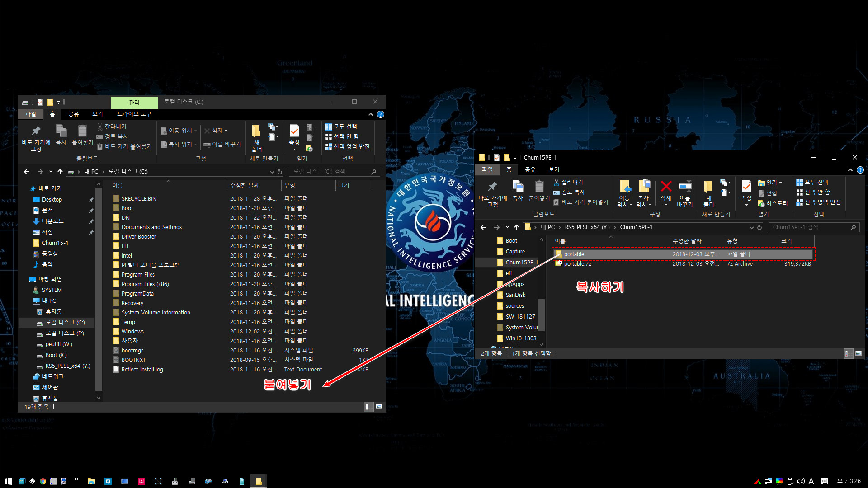Click the navigation pane scrollbar in C: window
This screenshot has height=488, width=868.
[99, 289]
